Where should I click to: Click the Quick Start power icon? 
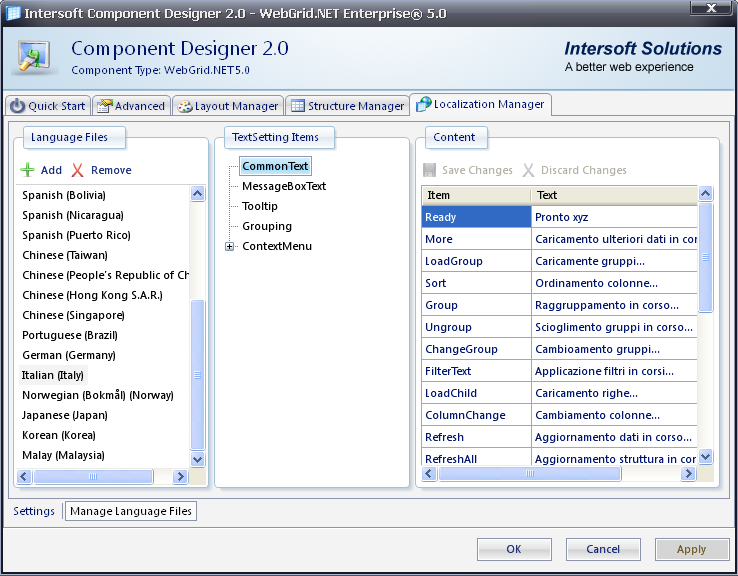[x=17, y=106]
